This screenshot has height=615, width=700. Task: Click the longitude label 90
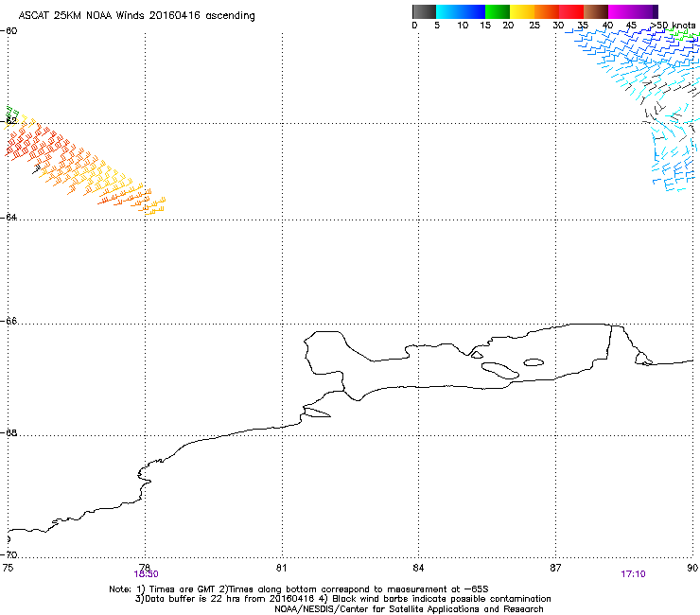[x=692, y=568]
